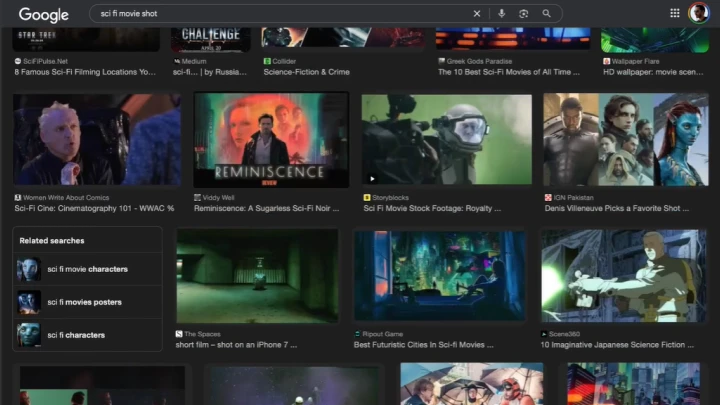The image size is (720, 405).
Task: Open the Challenge poster thumbnail from Medium
Action: (x=211, y=39)
